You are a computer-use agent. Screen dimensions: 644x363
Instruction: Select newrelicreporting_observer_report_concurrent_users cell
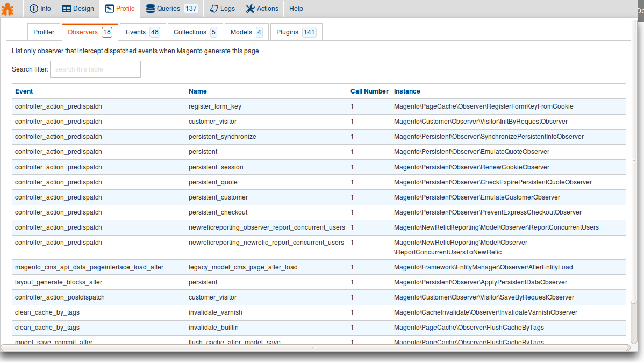point(267,227)
